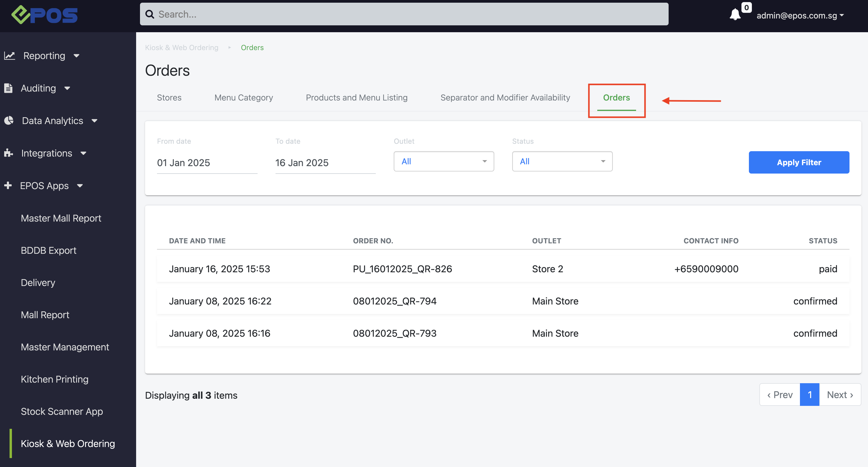Click confirmed status of order QR-794

point(815,301)
